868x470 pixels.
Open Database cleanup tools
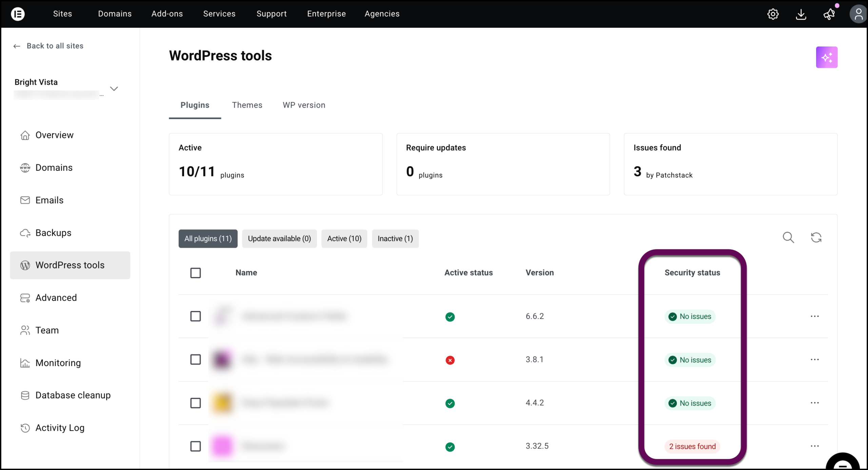coord(73,395)
